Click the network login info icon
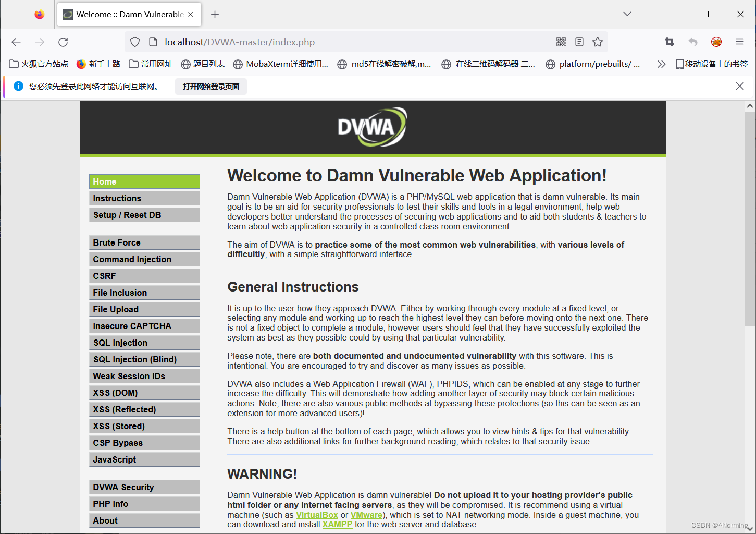756x534 pixels. 18,86
